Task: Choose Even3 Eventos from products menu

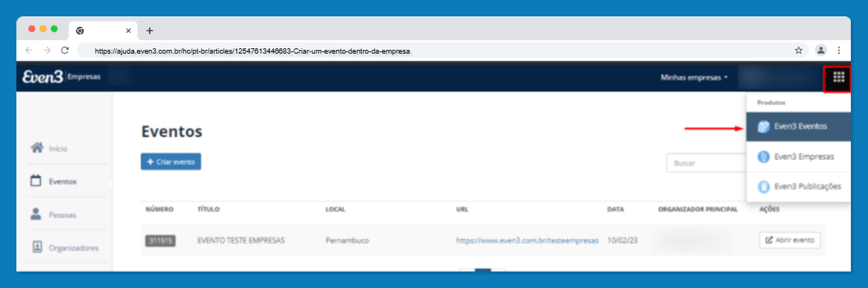Action: (x=798, y=127)
